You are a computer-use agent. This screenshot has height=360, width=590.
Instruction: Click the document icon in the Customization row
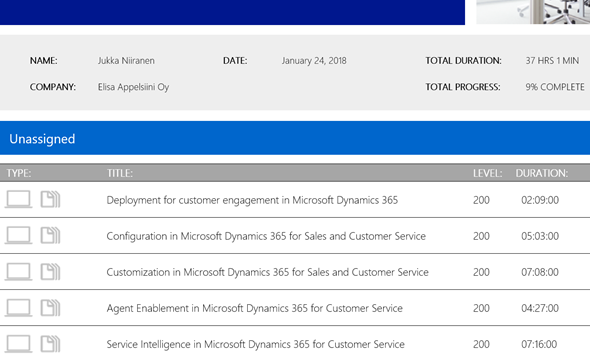click(50, 272)
